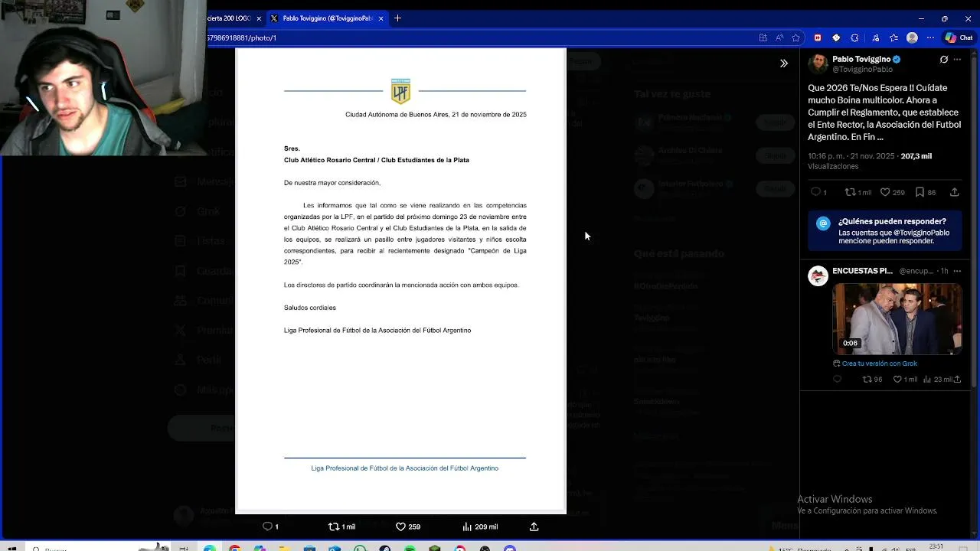This screenshot has width=980, height=551.
Task: Close the Pablo Toviggino browser tab
Action: click(381, 18)
